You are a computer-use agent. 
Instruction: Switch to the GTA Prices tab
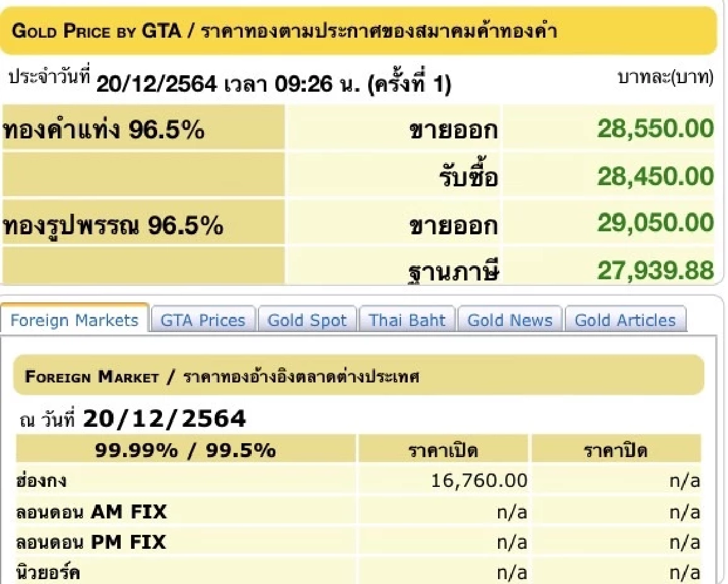point(203,320)
